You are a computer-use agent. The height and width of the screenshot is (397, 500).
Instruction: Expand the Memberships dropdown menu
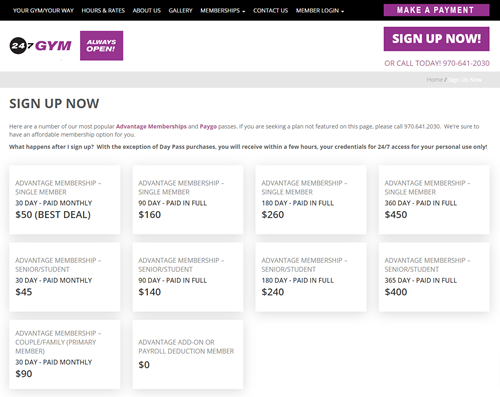[222, 10]
